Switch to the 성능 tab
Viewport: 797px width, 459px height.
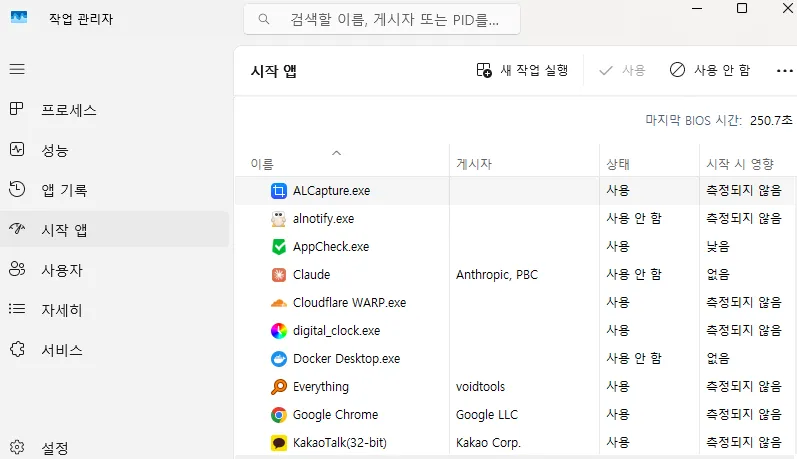(114, 149)
